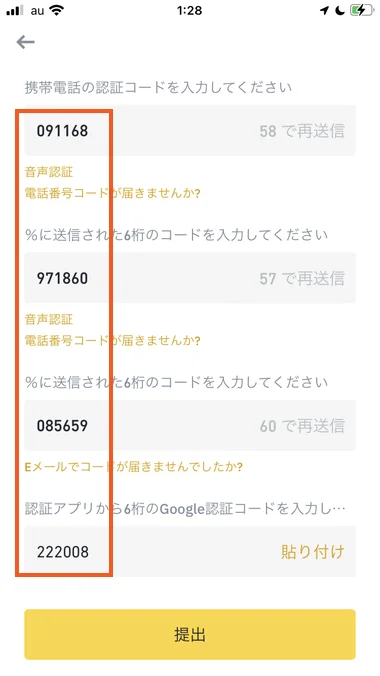380x676 pixels.
Task: Tap the back arrow icon
Action: click(25, 42)
